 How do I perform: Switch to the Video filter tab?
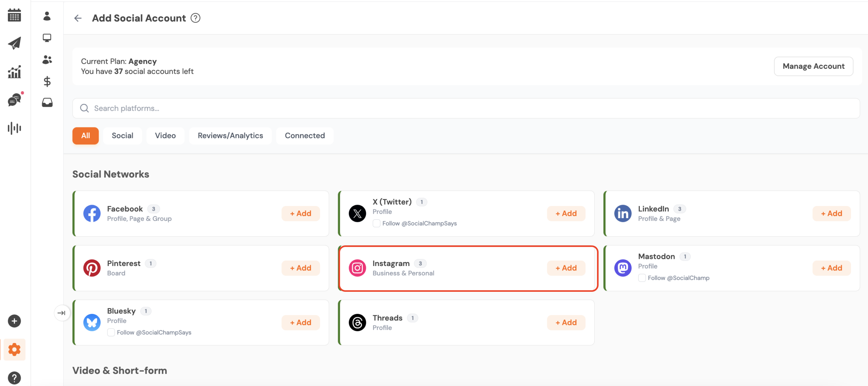[x=165, y=136]
